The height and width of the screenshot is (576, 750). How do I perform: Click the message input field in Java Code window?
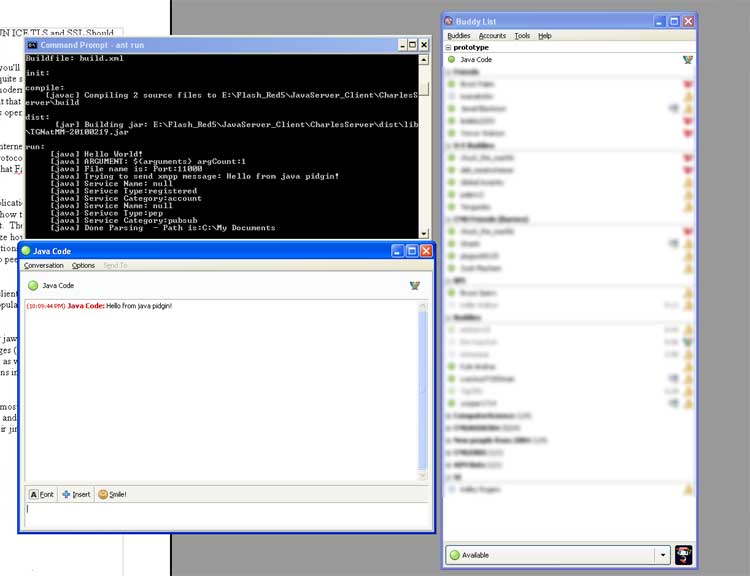(226, 515)
